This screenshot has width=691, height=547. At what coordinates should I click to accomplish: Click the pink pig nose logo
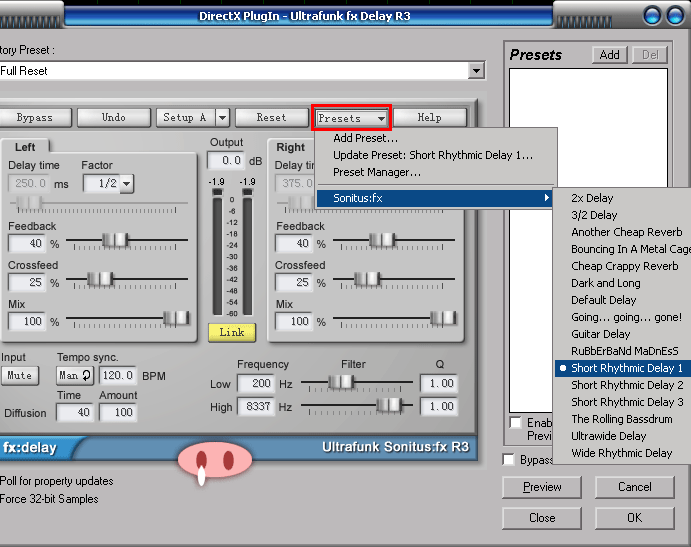coord(215,461)
